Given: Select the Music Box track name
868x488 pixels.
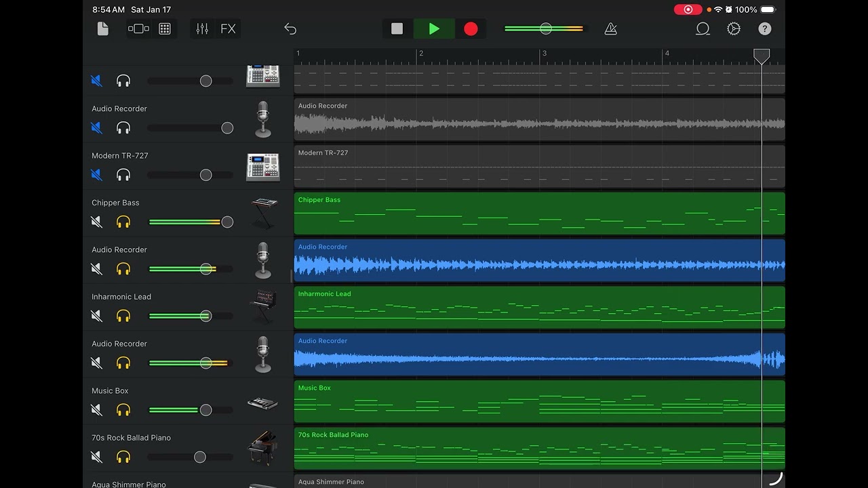Looking at the screenshot, I should 110,391.
